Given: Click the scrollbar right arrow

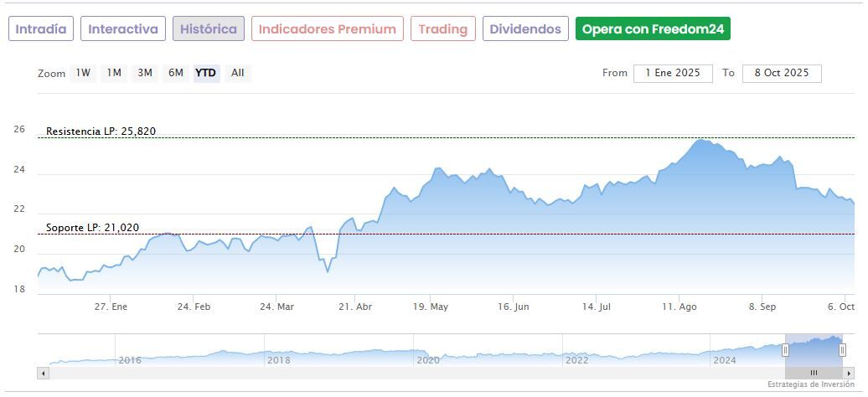Looking at the screenshot, I should coord(850,373).
